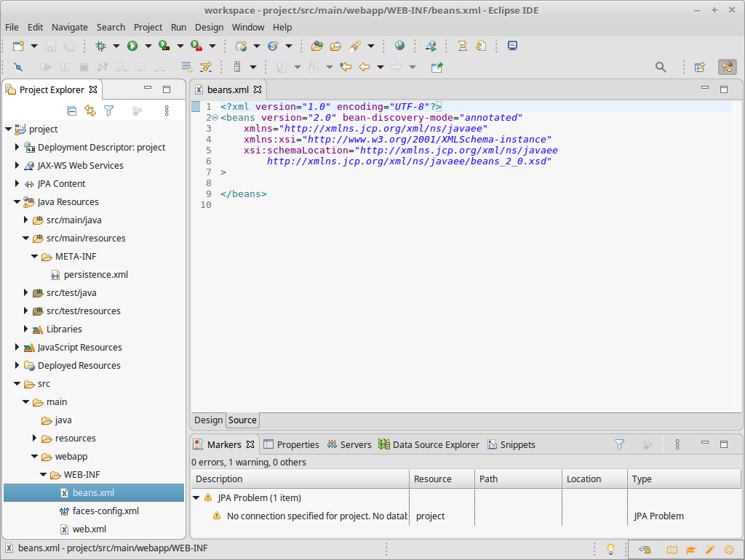This screenshot has width=745, height=560.
Task: Open the internal web browser globe icon
Action: (399, 45)
